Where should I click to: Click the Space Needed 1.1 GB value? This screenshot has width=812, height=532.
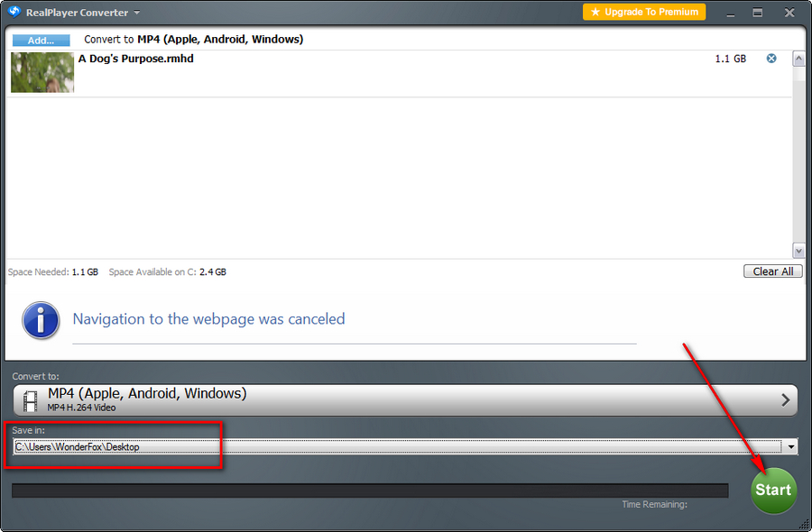click(85, 271)
